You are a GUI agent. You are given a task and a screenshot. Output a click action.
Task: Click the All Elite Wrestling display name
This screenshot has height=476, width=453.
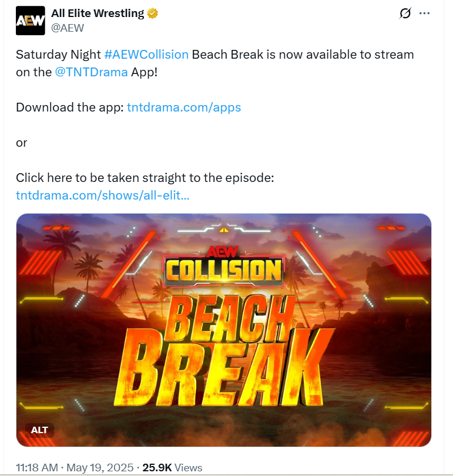point(98,13)
